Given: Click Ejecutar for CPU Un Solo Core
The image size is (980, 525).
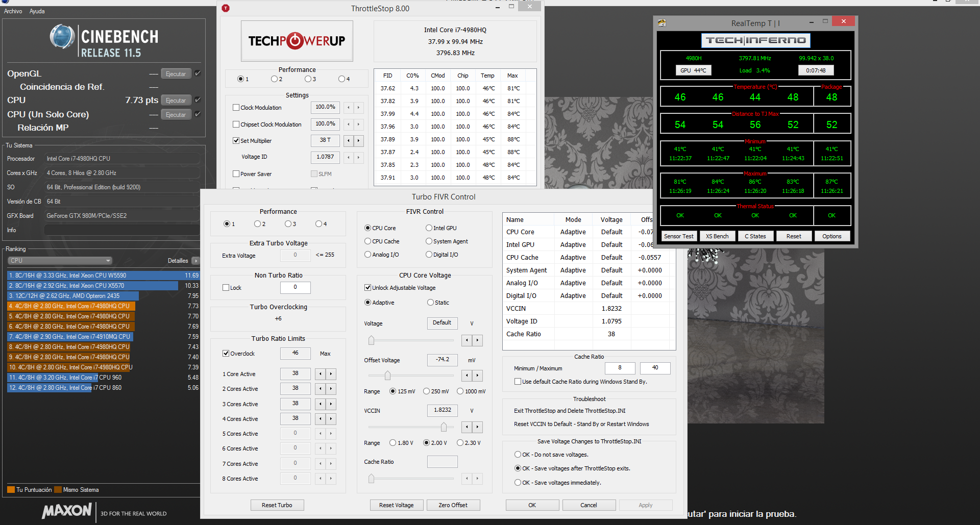Looking at the screenshot, I should [x=176, y=115].
